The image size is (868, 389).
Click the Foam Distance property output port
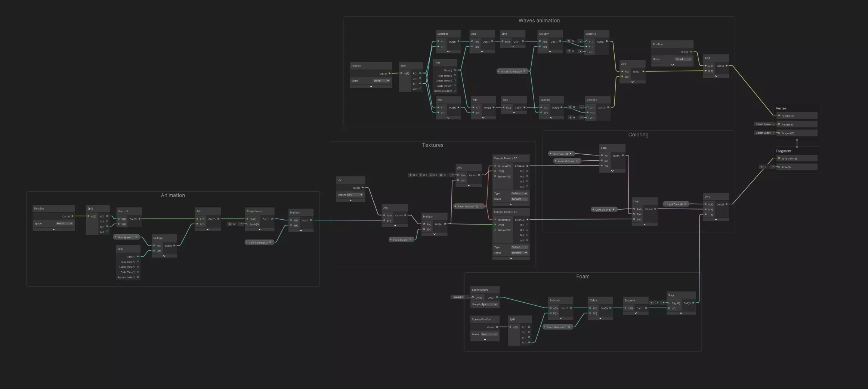(569, 327)
